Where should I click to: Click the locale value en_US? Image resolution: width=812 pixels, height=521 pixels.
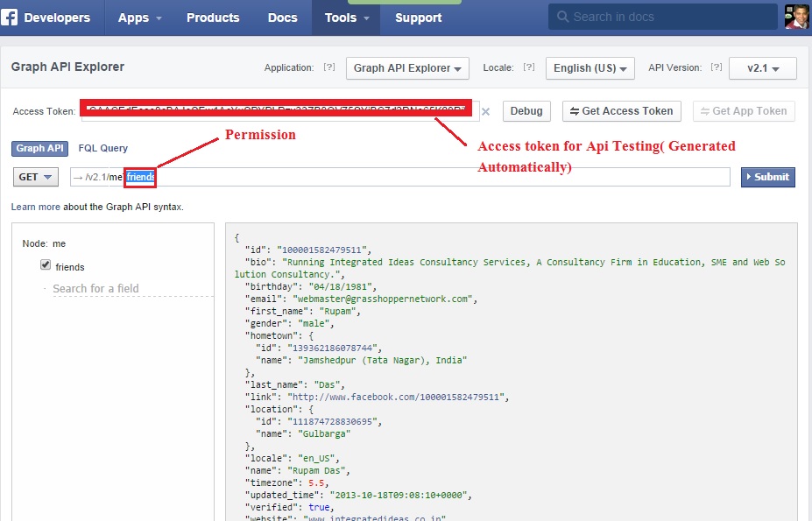(x=316, y=458)
